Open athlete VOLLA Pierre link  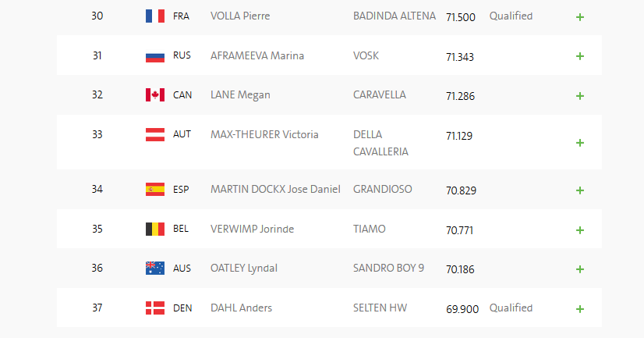[245, 16]
